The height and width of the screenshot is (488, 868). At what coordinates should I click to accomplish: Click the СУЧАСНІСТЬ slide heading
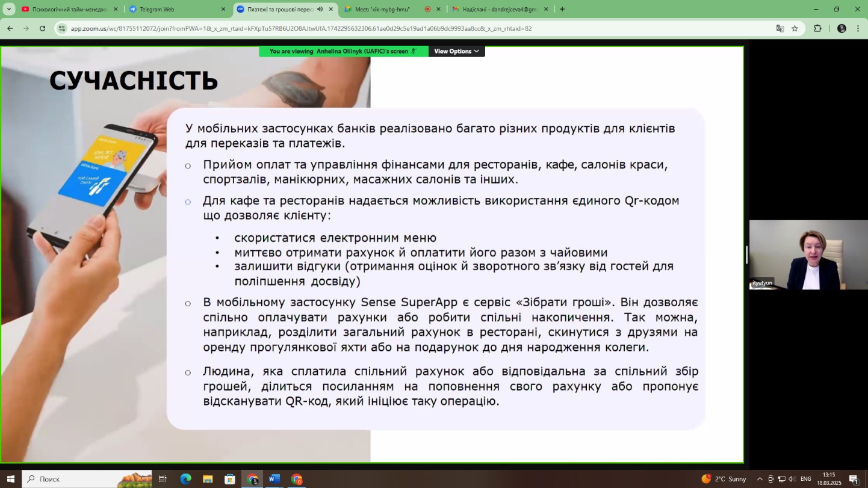tap(133, 81)
